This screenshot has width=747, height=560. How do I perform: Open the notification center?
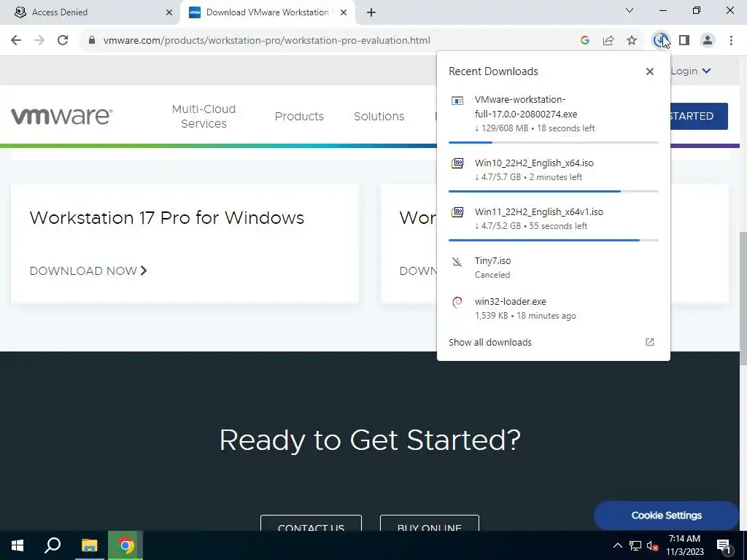tap(723, 545)
